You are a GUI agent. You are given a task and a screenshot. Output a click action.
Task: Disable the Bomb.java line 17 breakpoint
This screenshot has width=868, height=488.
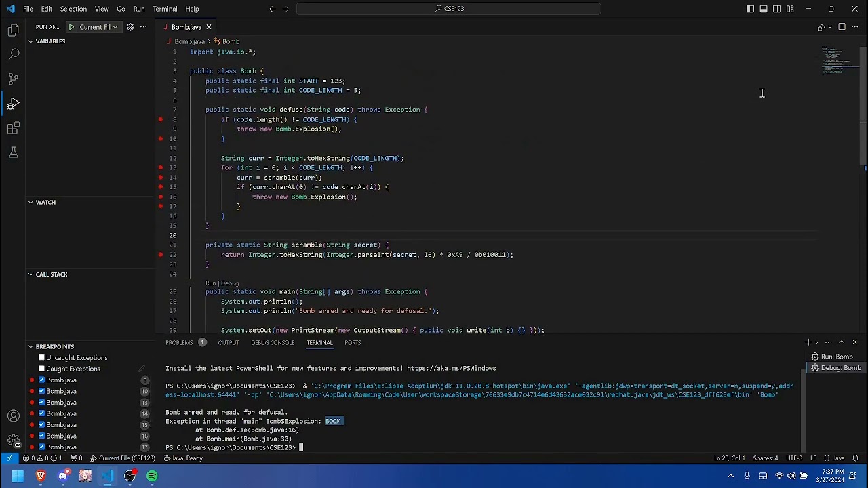[41, 447]
